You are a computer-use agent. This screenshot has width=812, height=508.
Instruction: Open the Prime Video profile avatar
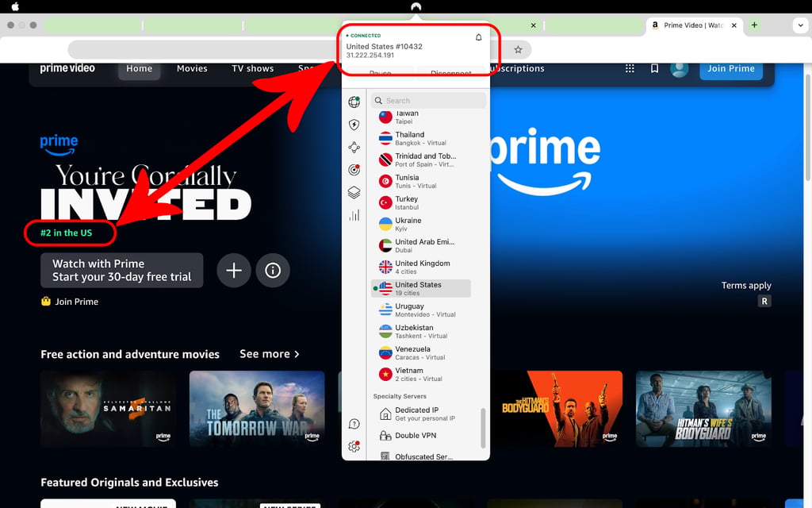(x=679, y=68)
